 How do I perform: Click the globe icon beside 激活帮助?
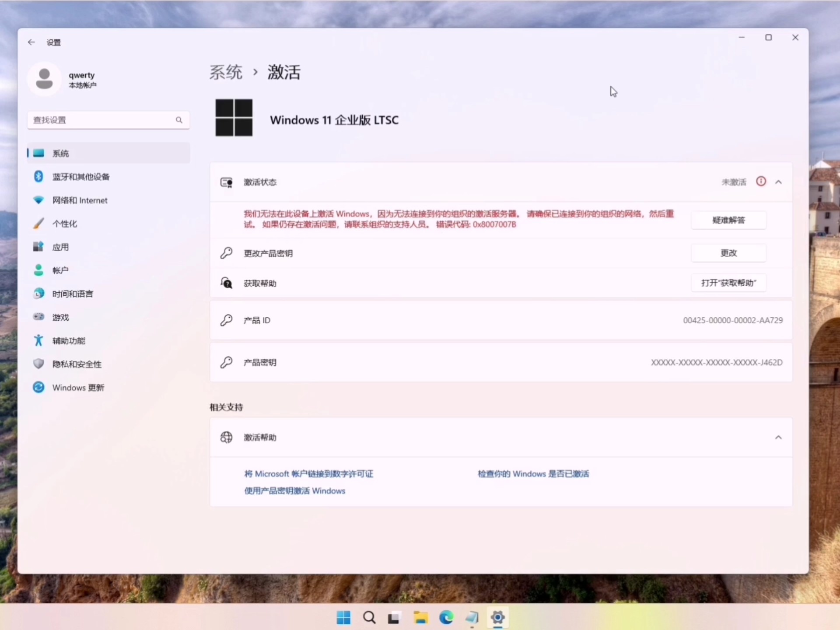coord(226,437)
